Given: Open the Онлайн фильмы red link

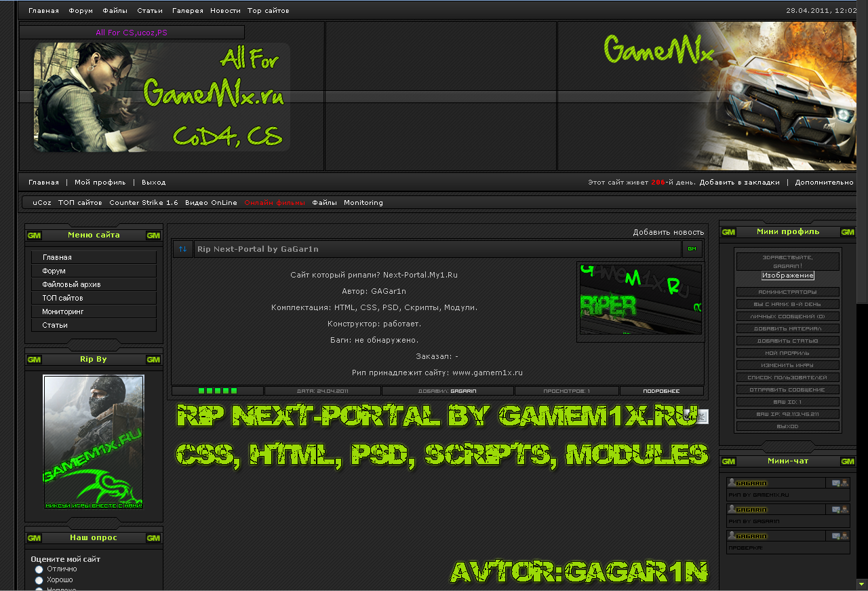Looking at the screenshot, I should [275, 203].
